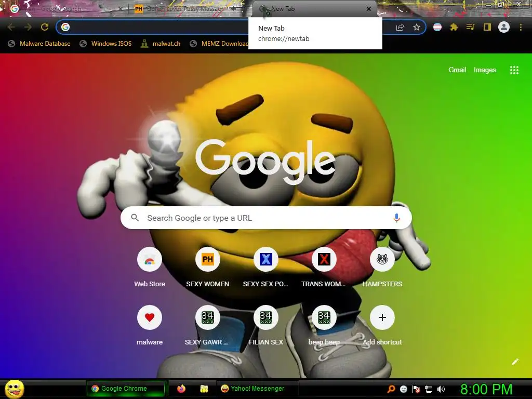Viewport: 532px width, 399px height.
Task: Click the flag with red X tray icon
Action: pos(416,389)
